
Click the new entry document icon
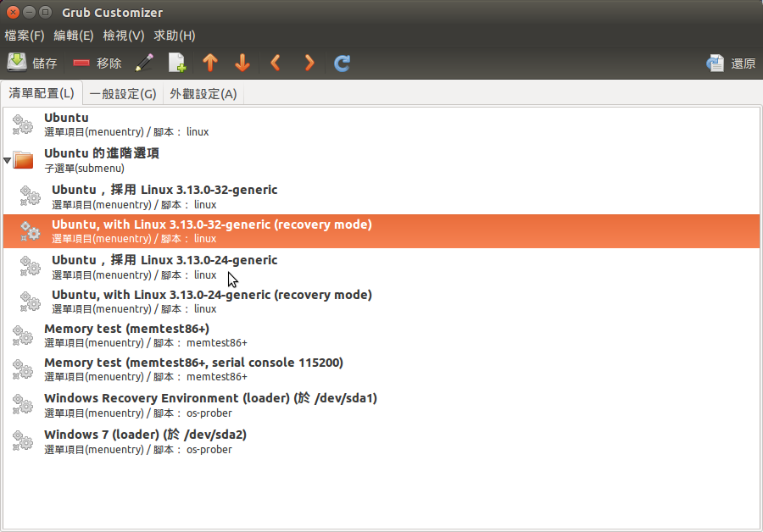177,63
